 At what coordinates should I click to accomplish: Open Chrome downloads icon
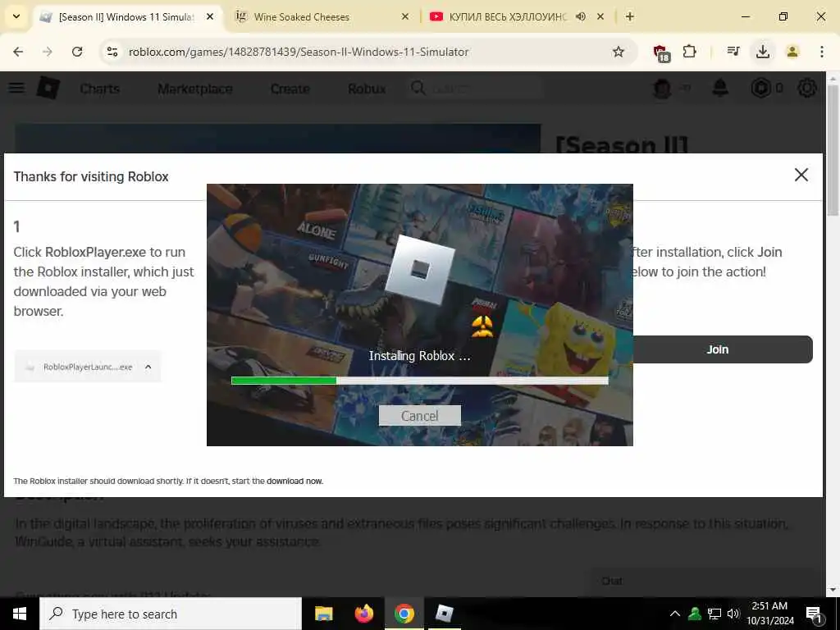tap(763, 52)
